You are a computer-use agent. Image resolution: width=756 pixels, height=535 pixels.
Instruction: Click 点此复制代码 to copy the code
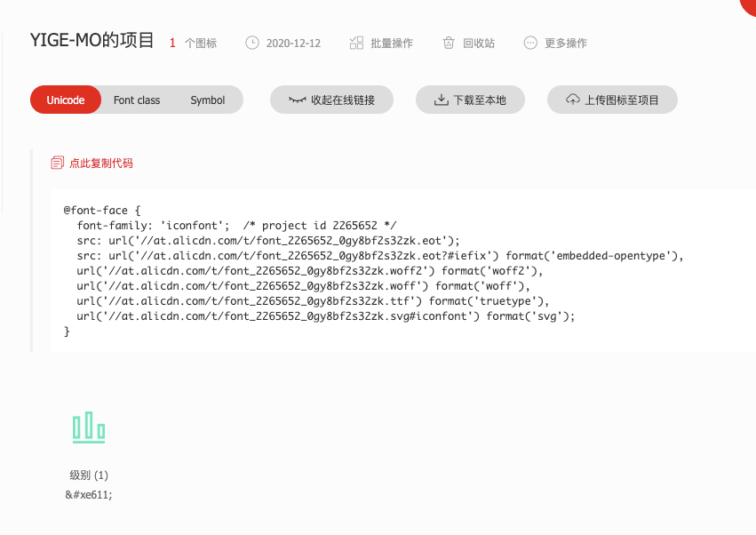tap(101, 163)
